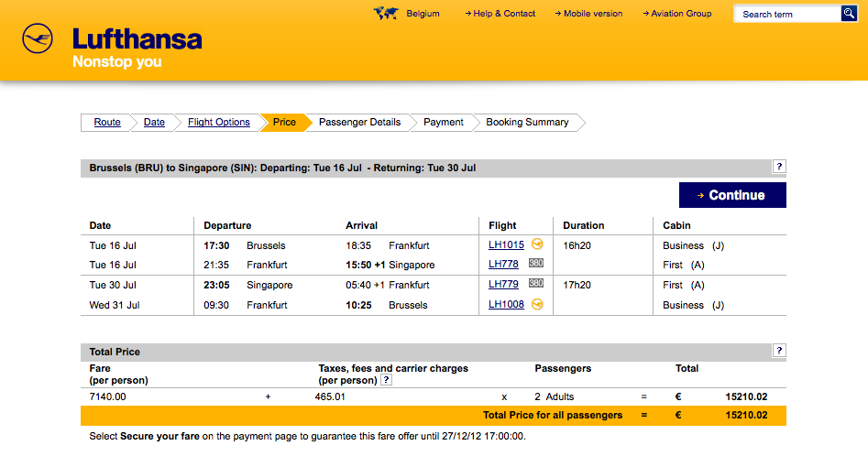The height and width of the screenshot is (456, 868).
Task: Open flight LH1015 details link
Action: click(506, 245)
